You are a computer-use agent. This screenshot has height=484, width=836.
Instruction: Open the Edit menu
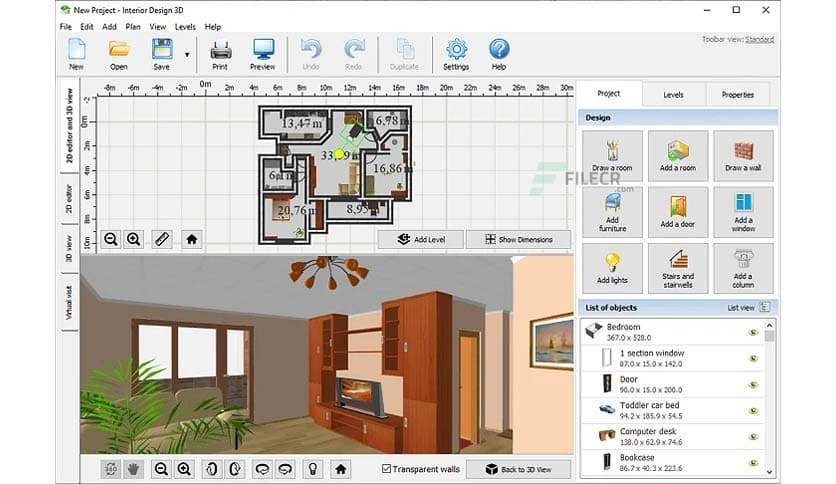click(x=87, y=27)
